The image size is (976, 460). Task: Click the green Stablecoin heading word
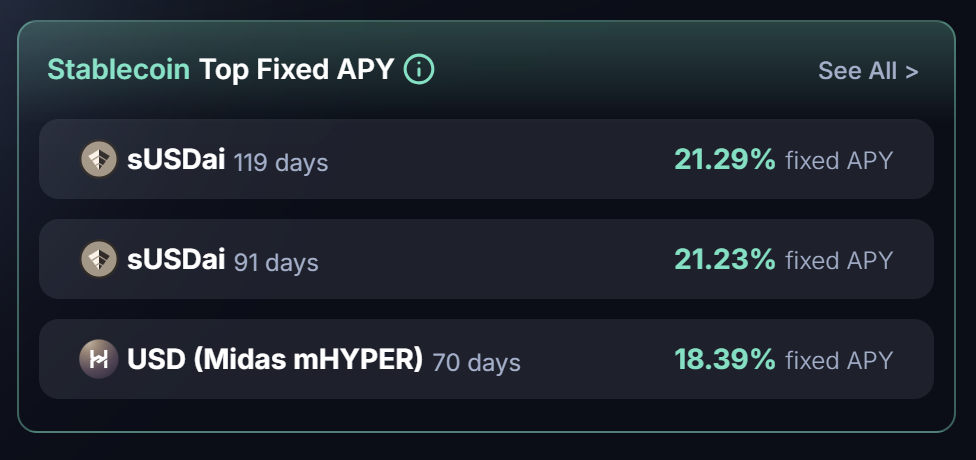click(x=118, y=70)
